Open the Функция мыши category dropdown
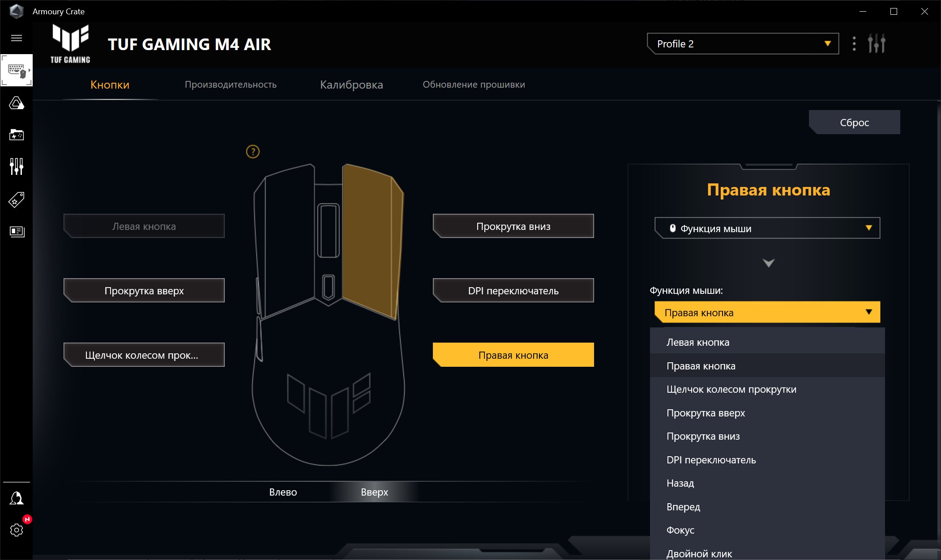Screen dimensions: 941x560 [767, 228]
